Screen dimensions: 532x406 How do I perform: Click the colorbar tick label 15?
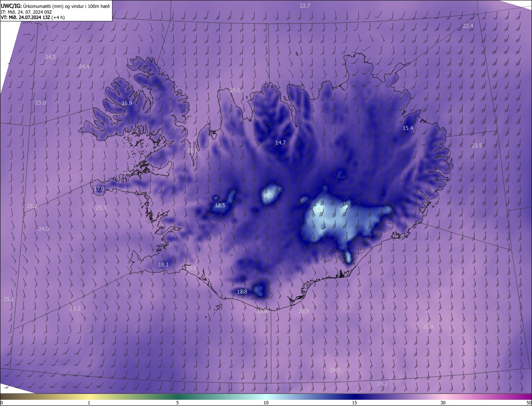click(x=355, y=403)
